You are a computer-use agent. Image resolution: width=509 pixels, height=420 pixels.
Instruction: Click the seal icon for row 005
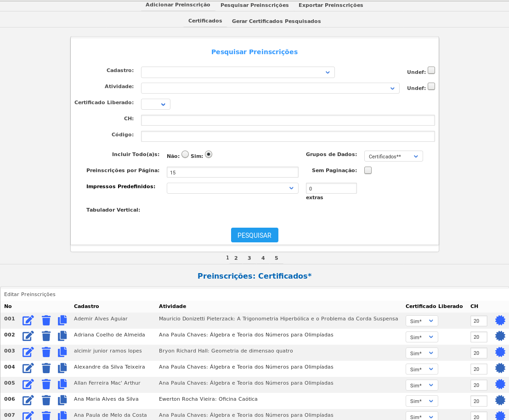(500, 385)
